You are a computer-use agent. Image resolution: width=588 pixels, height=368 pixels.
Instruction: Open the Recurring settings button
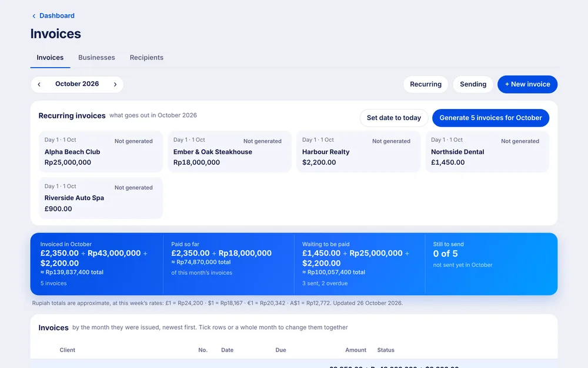426,84
